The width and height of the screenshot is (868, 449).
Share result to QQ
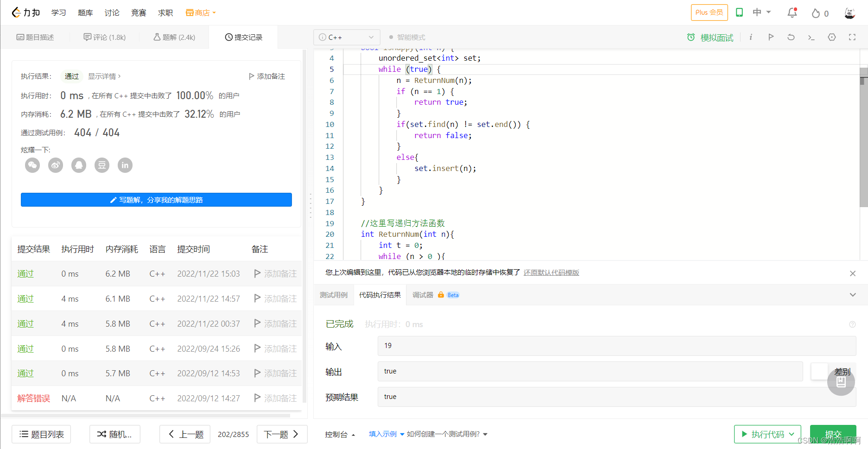(x=79, y=165)
